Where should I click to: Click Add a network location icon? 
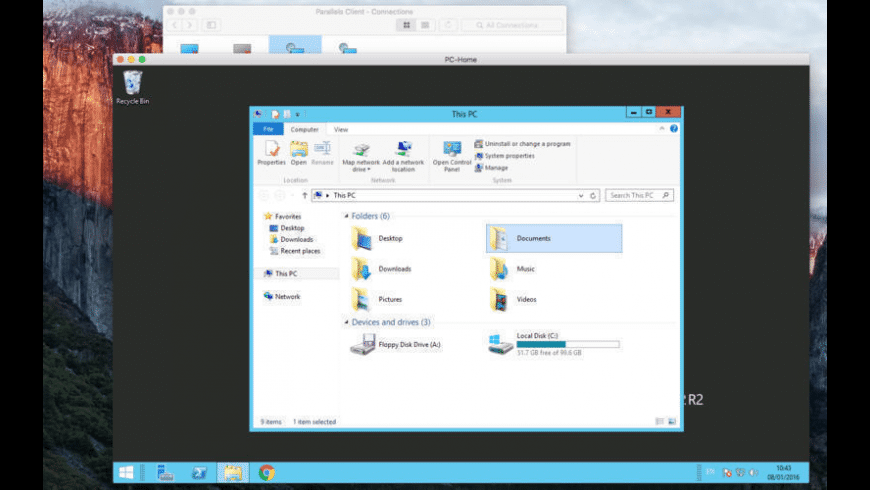click(403, 149)
